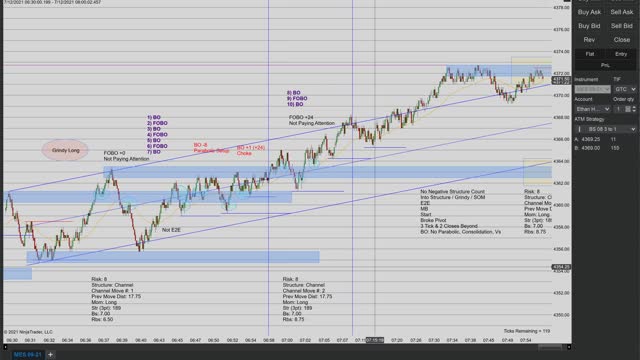
Task: Select the 'Channel Move #: 2' text
Action: point(304,291)
